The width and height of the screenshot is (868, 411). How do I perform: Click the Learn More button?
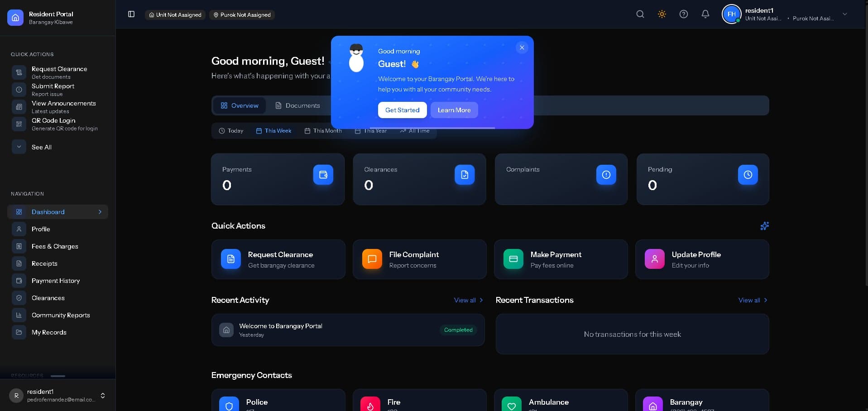pyautogui.click(x=454, y=110)
